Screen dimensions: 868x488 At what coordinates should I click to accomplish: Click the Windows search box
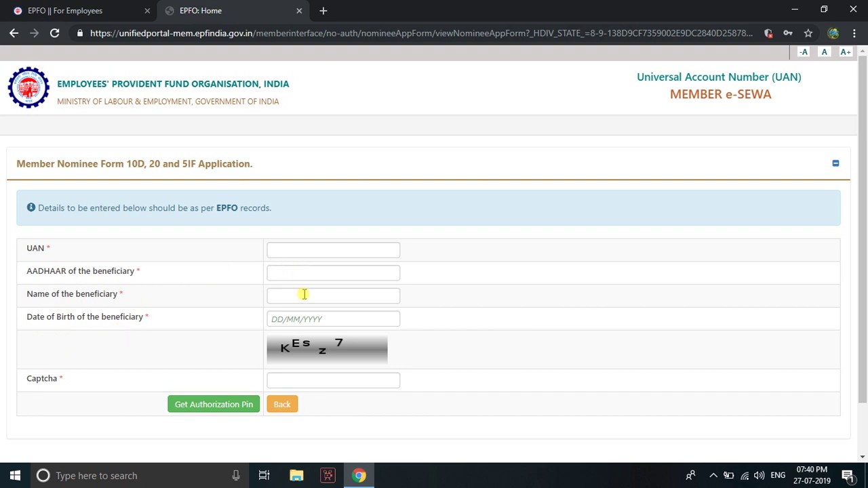coord(139,475)
